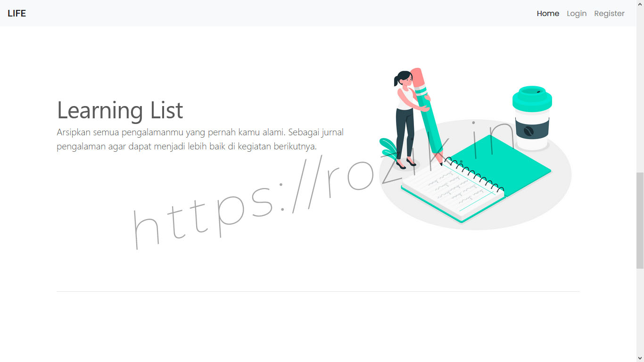Click the scrollbar up arrow

tap(640, 4)
